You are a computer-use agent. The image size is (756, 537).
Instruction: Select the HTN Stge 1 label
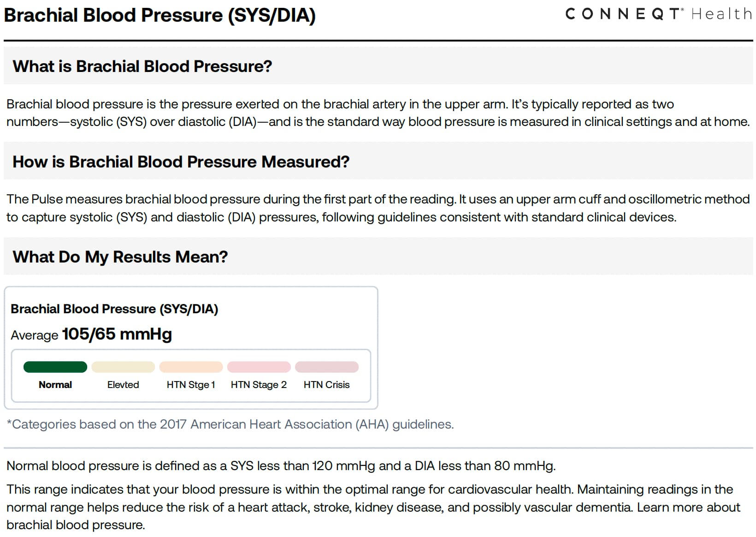point(191,385)
